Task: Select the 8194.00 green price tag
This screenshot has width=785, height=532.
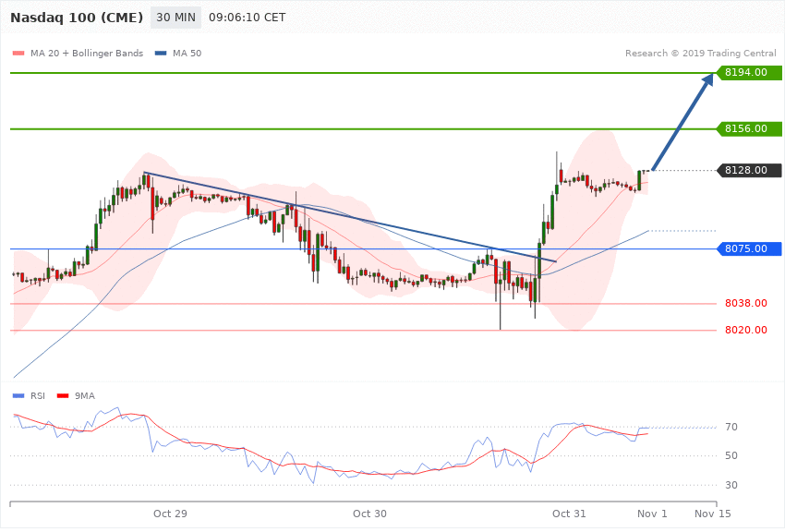Action: [x=750, y=73]
